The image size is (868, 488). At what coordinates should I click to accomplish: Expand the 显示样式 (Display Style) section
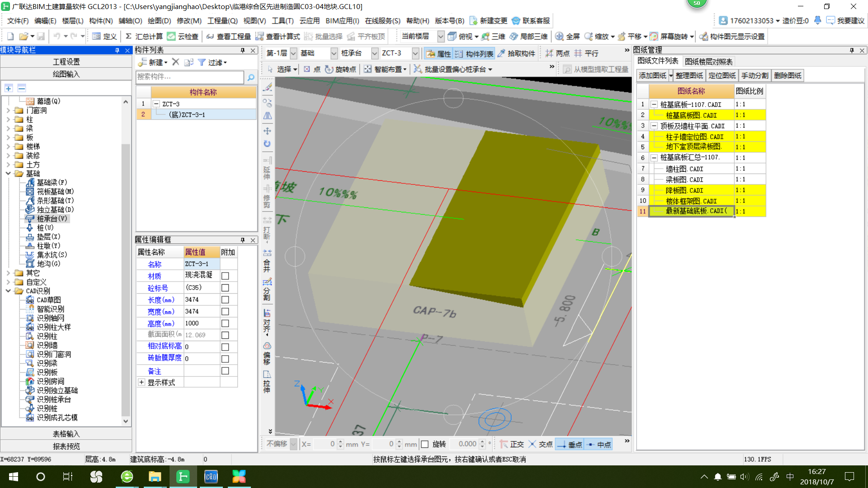click(x=141, y=382)
